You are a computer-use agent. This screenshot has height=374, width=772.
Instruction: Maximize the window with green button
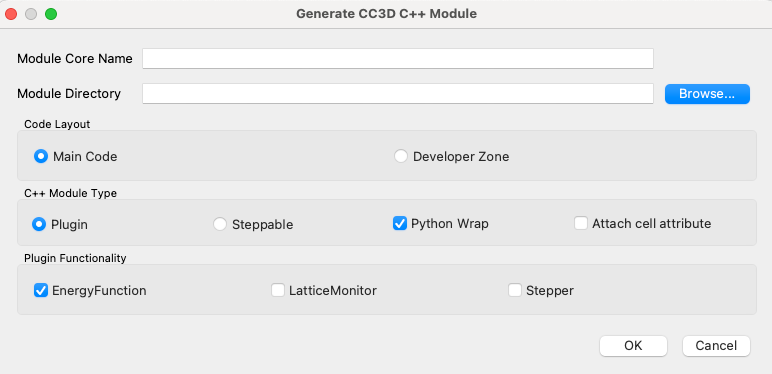51,14
